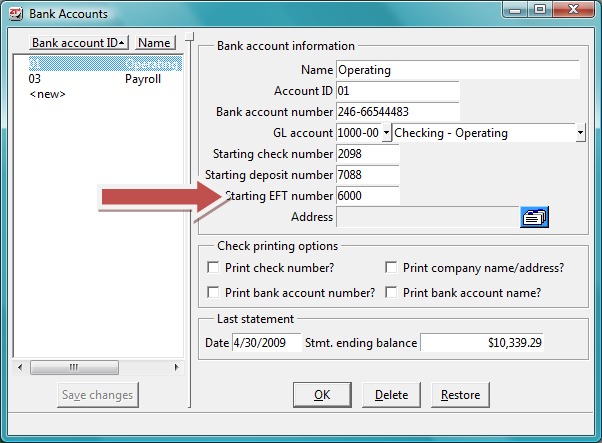Enable the Print check number checkbox
Viewport: 602px width, 443px height.
(x=213, y=267)
